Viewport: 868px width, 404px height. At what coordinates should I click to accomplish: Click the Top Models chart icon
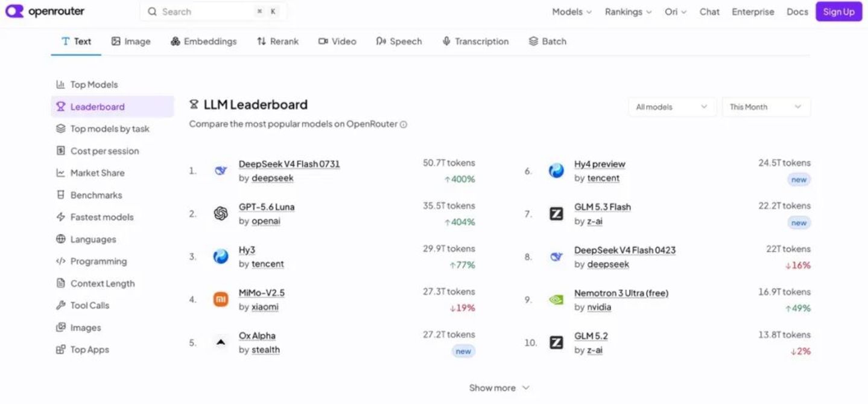(x=60, y=85)
